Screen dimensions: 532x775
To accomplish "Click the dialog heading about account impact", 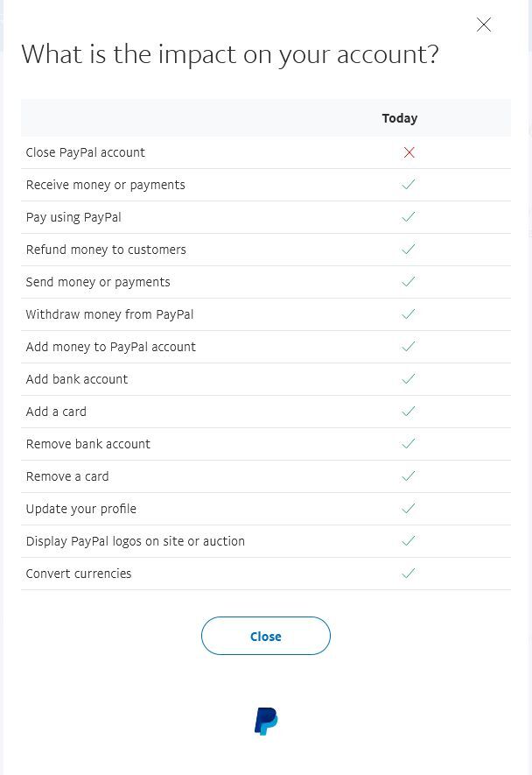I will [230, 55].
